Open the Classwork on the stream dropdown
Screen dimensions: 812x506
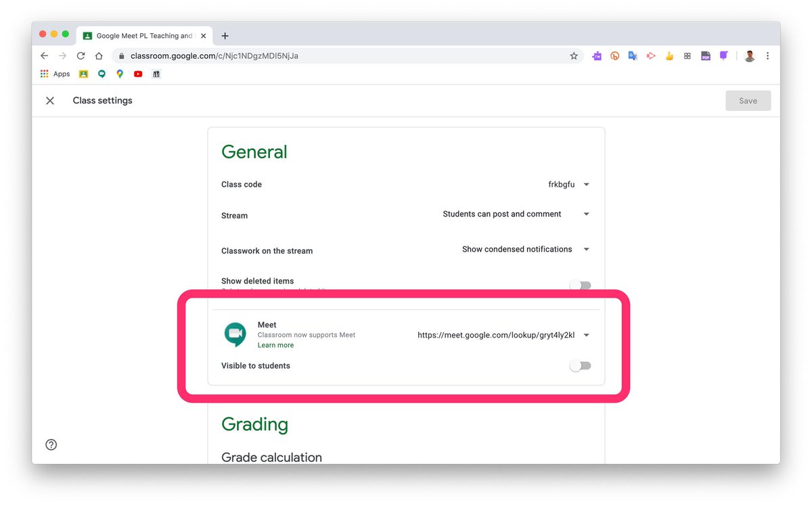[586, 250]
